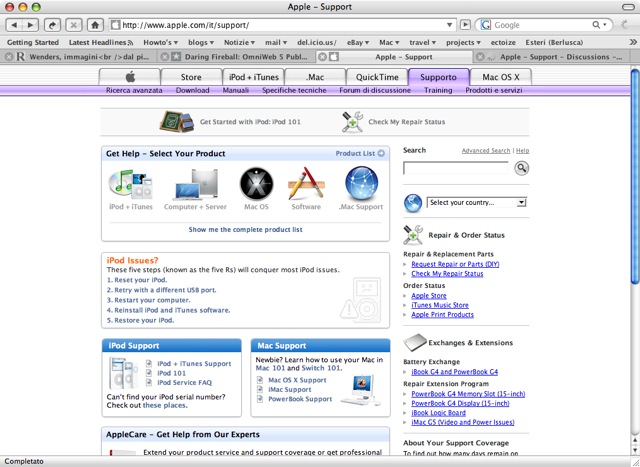The width and height of the screenshot is (640, 467).
Task: Switch to the Store tab
Action: click(x=191, y=77)
